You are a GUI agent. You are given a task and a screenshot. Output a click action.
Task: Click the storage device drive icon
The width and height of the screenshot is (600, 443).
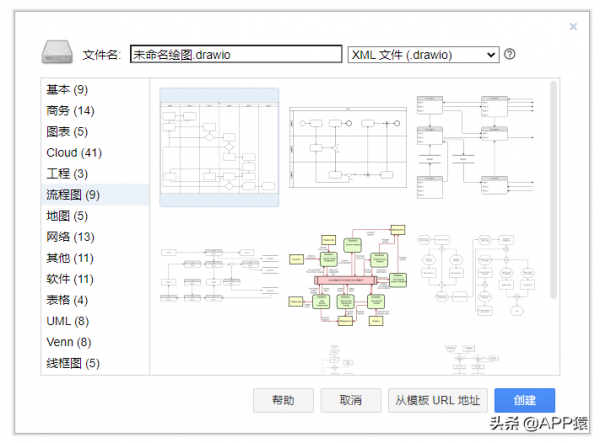point(58,53)
